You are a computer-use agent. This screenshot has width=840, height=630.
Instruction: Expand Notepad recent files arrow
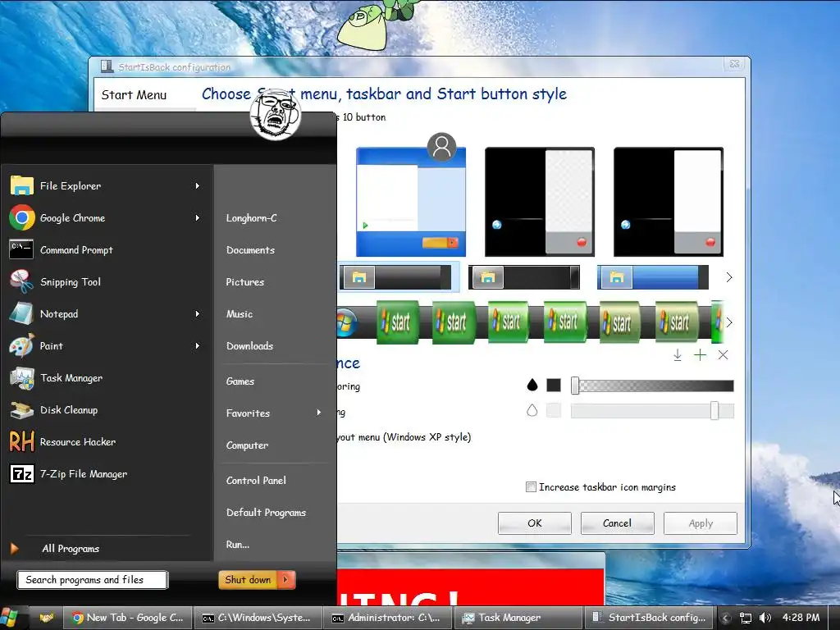pos(197,314)
